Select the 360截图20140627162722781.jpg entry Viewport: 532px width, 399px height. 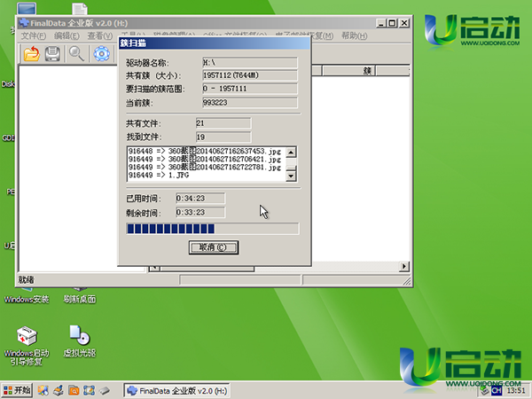pyautogui.click(x=207, y=167)
